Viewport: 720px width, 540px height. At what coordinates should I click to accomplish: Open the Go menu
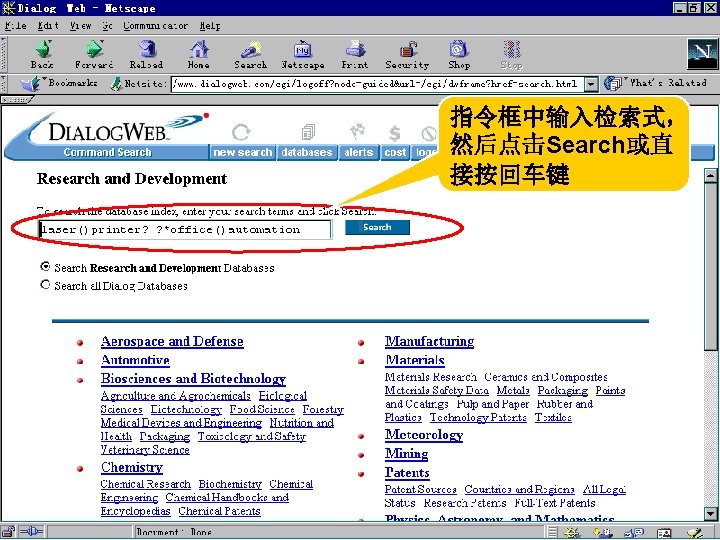[107, 26]
